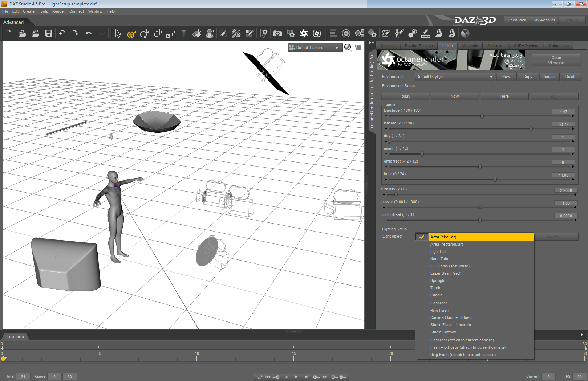Open Render Settings with camera-gear icon
Viewport: 588px width, 381px height.
click(291, 34)
